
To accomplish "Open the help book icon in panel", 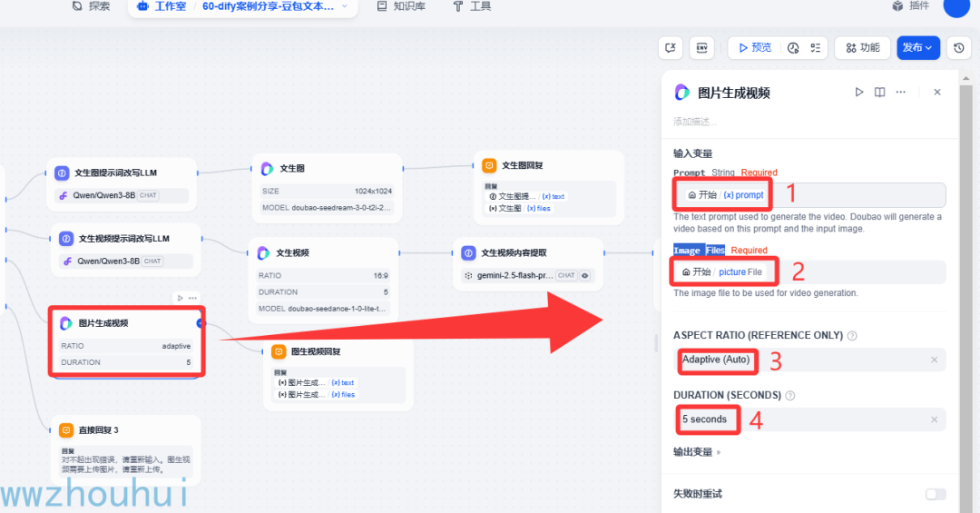I will (x=879, y=92).
